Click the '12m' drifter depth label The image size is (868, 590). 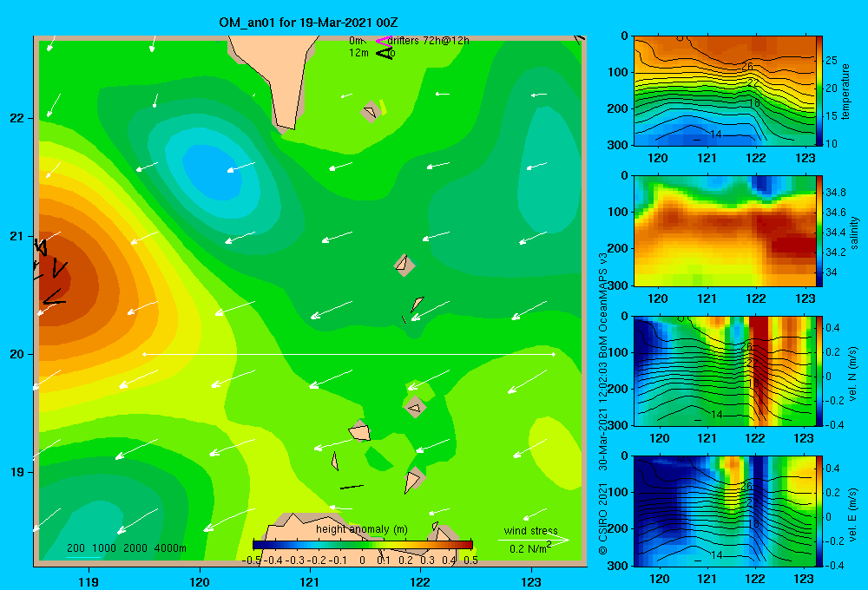point(358,53)
